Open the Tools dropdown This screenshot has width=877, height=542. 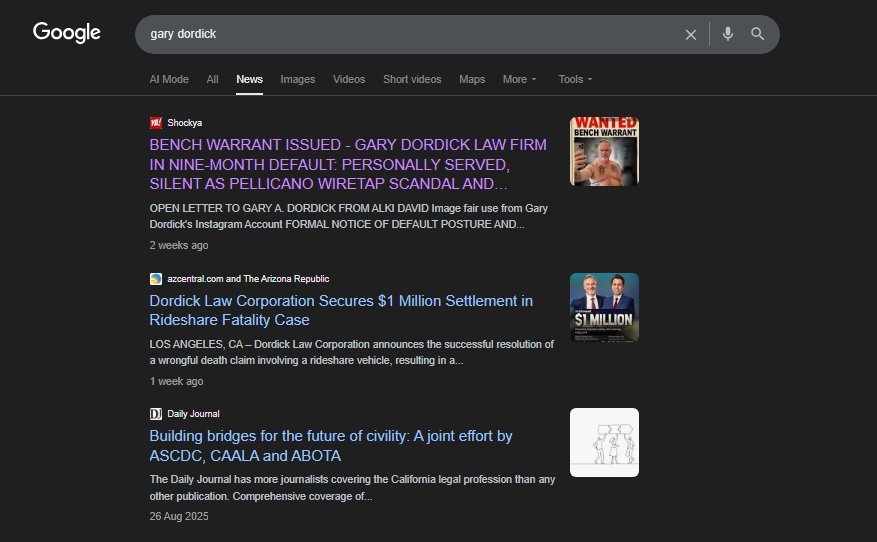575,79
